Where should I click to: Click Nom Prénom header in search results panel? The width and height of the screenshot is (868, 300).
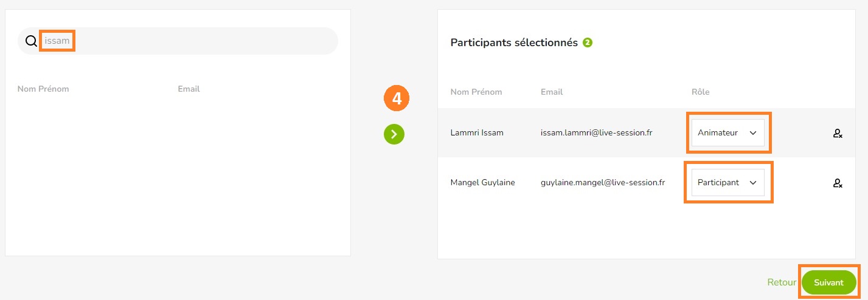[x=43, y=89]
